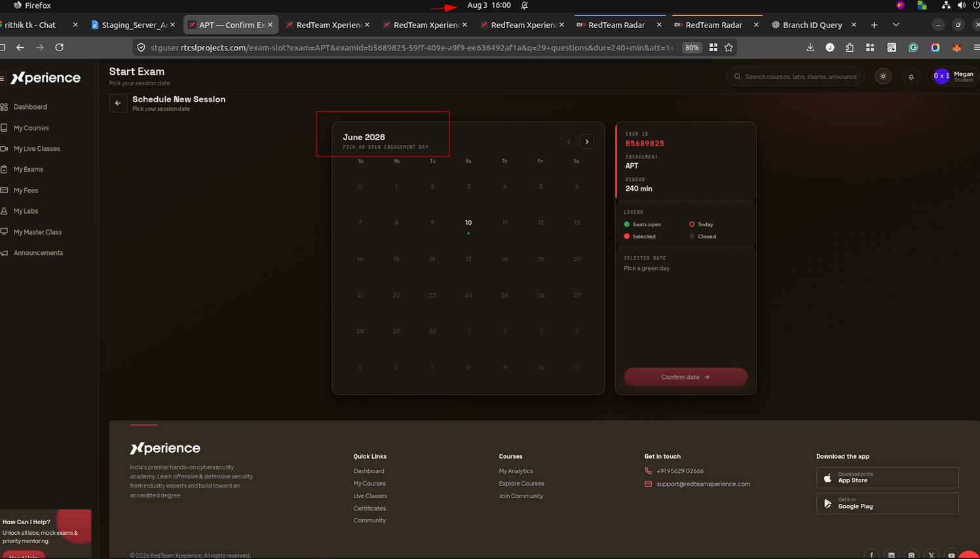980x559 pixels.
Task: Click Get it on Google Play button
Action: 887,503
